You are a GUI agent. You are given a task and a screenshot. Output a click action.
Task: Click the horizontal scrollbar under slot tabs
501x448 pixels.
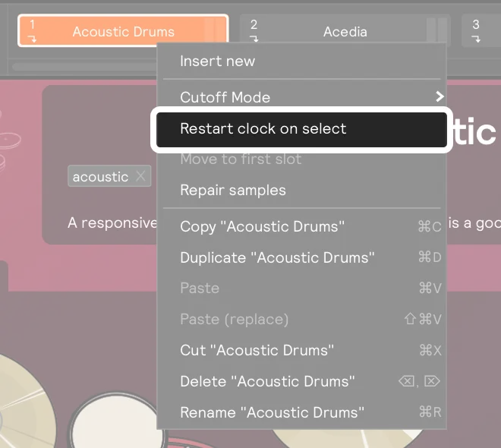(x=84, y=67)
